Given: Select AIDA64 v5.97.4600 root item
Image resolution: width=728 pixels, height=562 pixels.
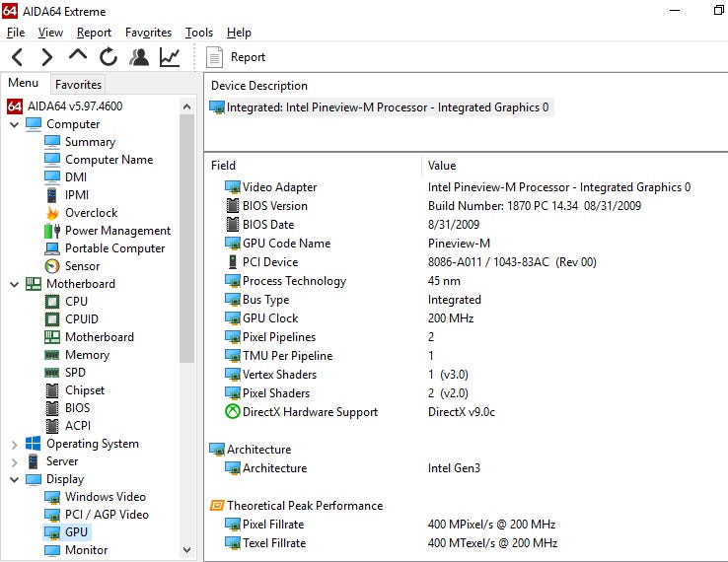Looking at the screenshot, I should (65, 106).
